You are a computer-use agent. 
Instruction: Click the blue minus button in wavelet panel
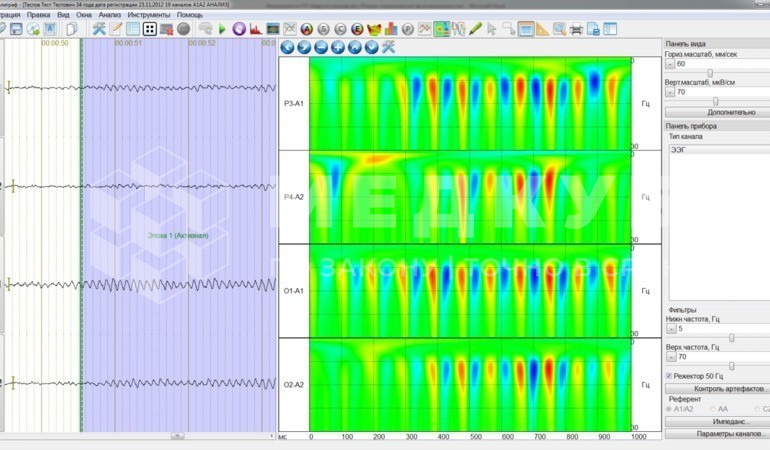coord(321,47)
